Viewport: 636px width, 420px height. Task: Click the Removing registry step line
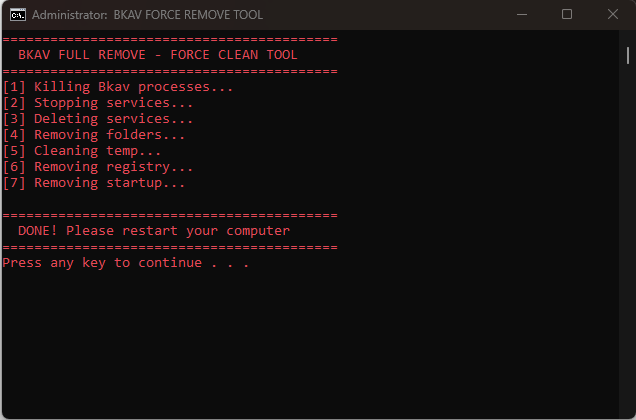[x=98, y=167]
